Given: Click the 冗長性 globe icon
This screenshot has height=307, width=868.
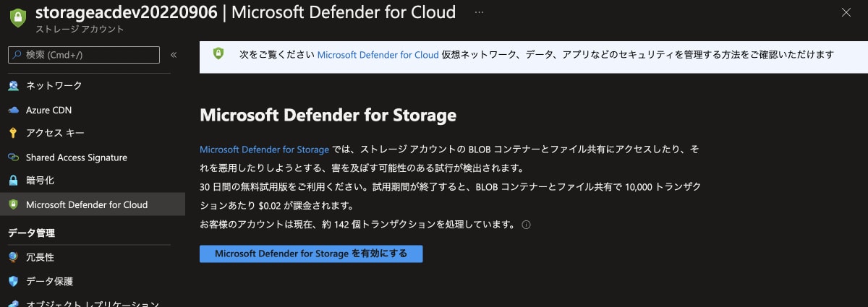Looking at the screenshot, I should pyautogui.click(x=13, y=257).
